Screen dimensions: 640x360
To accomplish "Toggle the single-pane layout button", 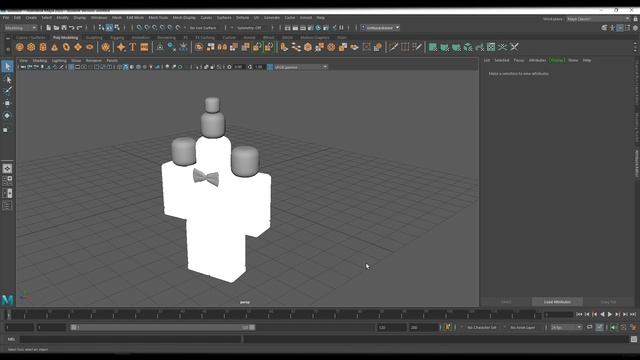I will [7, 169].
